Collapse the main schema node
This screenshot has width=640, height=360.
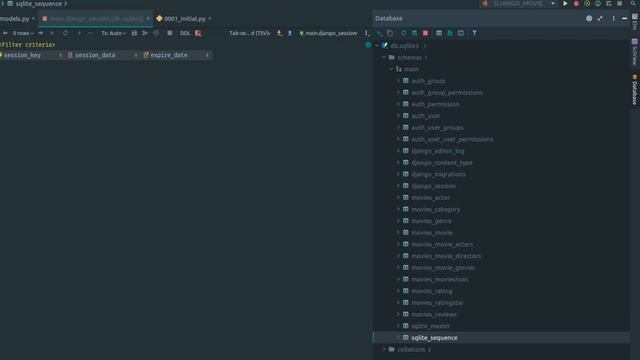391,69
